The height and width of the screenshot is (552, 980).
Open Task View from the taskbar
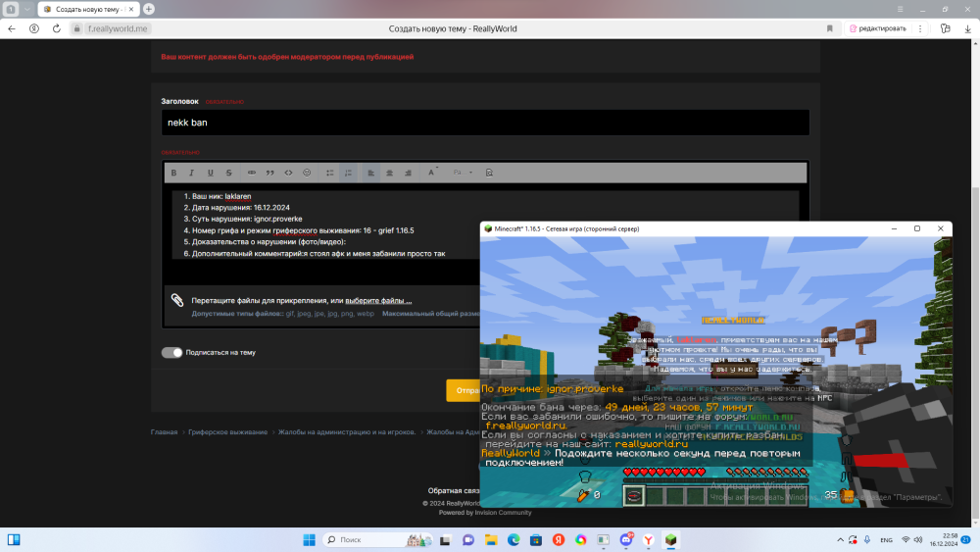coord(445,540)
